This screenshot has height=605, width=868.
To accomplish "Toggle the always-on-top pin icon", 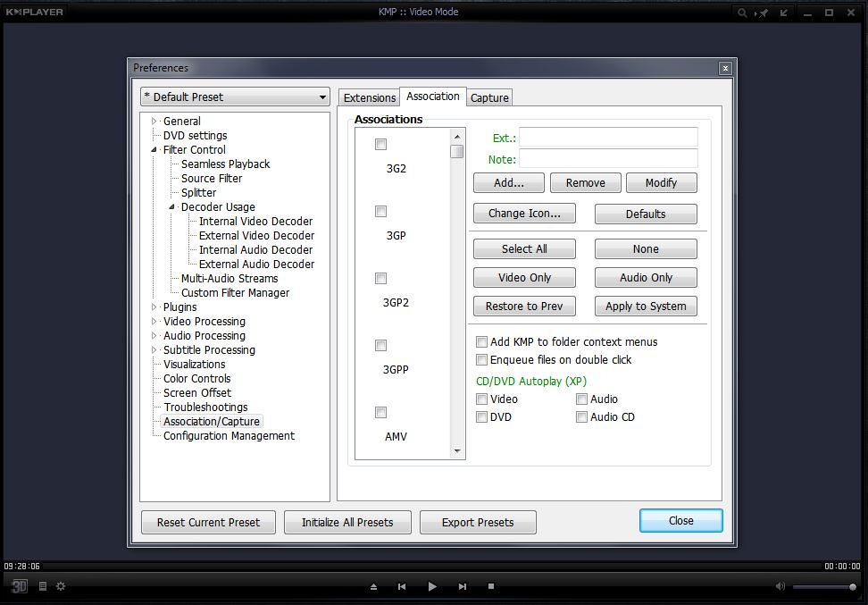I will click(x=763, y=12).
